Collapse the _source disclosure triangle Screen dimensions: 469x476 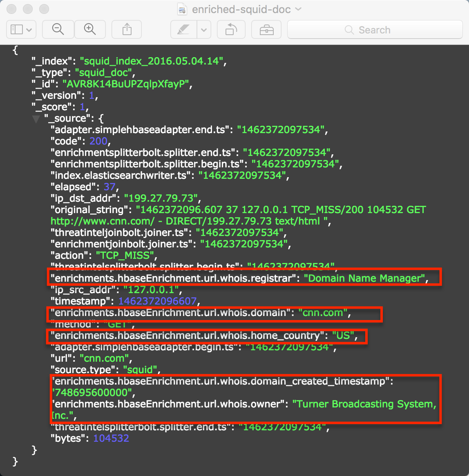click(x=36, y=119)
